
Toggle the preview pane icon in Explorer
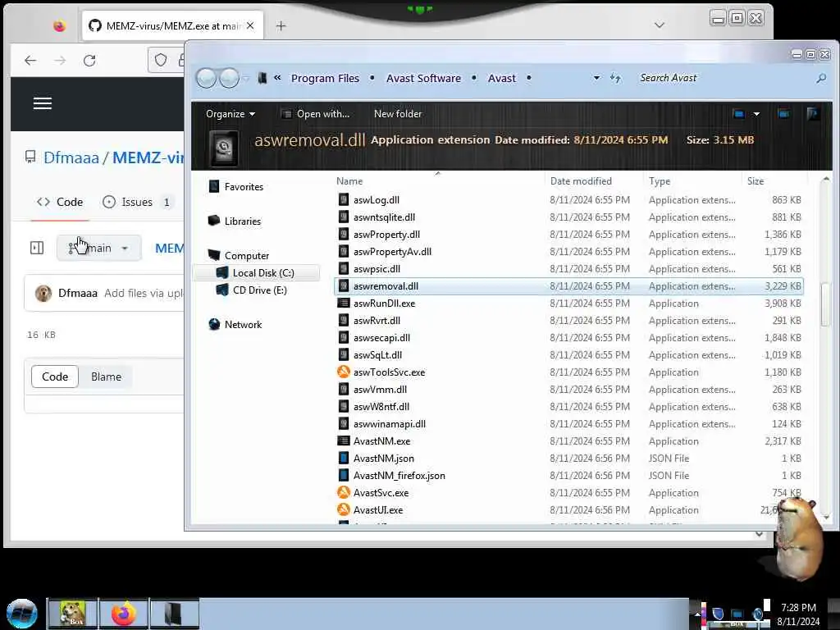pos(783,114)
